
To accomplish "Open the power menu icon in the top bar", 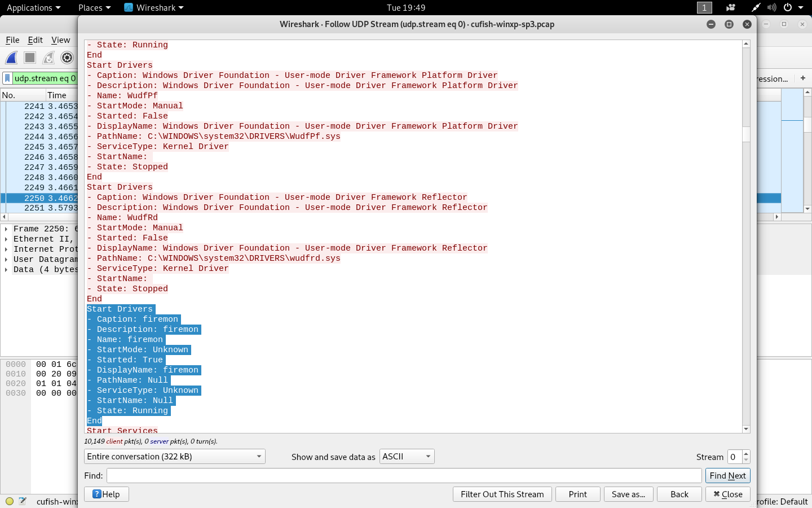I will point(788,7).
